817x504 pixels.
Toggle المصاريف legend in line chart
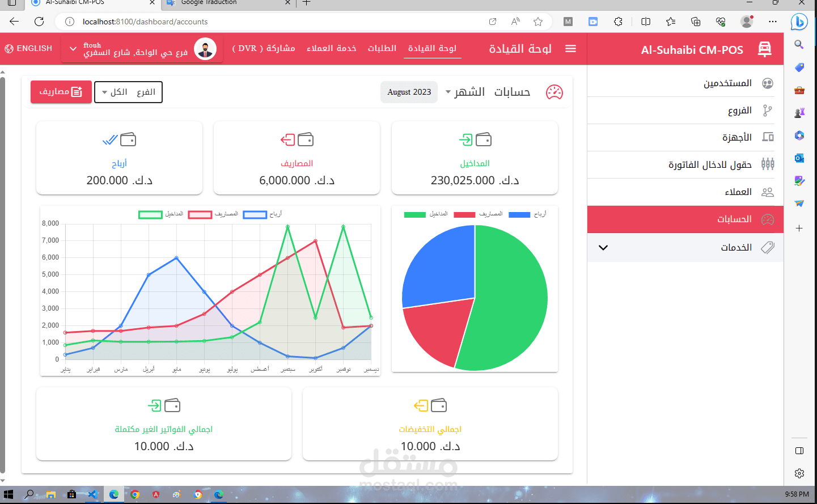[x=213, y=214]
